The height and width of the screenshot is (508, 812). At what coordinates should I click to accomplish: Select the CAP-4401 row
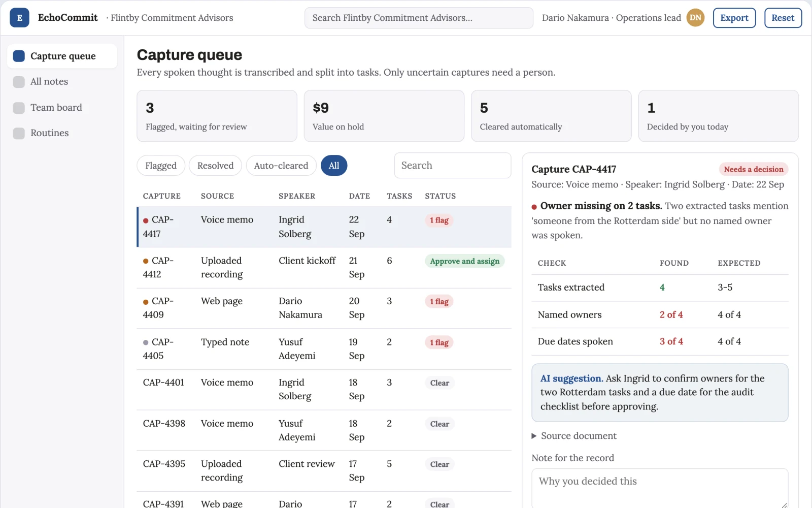pos(324,390)
